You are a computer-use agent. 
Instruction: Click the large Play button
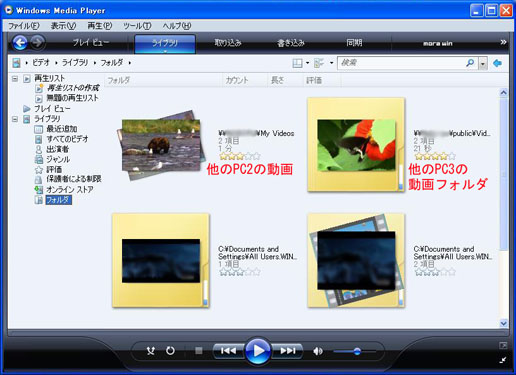click(x=258, y=351)
